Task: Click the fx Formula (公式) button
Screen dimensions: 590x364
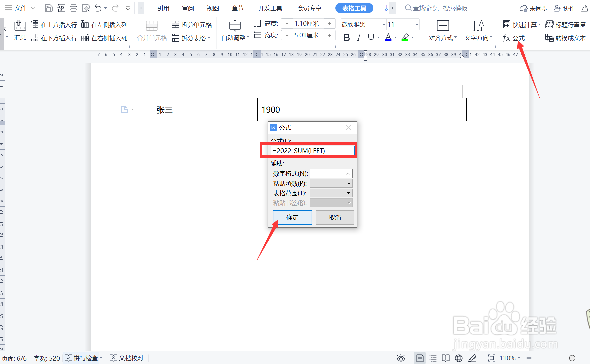Action: click(514, 38)
